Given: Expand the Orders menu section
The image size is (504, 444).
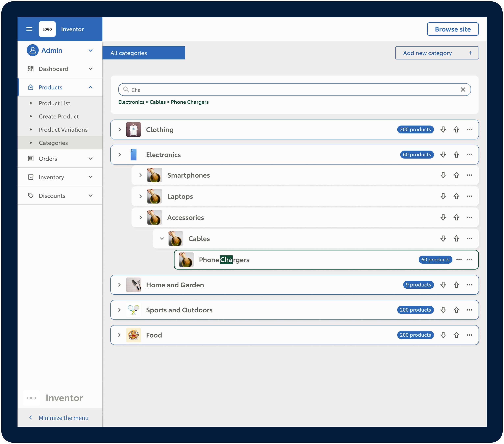Looking at the screenshot, I should click(90, 159).
